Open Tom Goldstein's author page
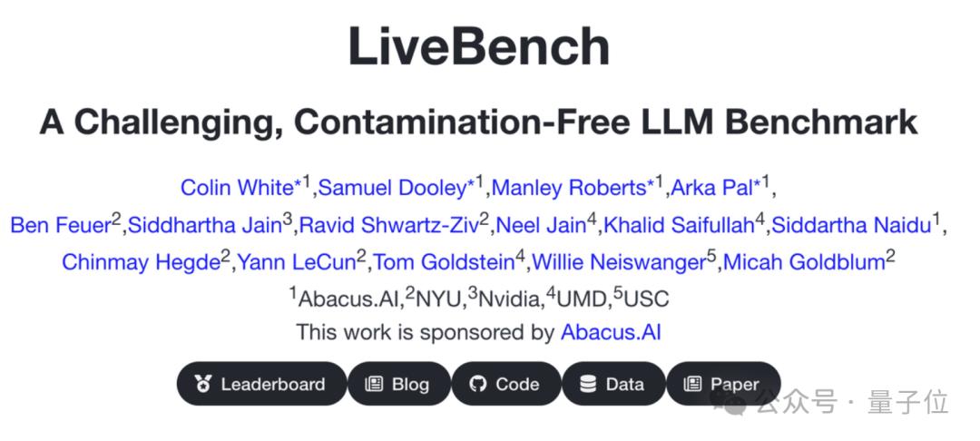Screen dimensions: 980x441 click(x=444, y=262)
